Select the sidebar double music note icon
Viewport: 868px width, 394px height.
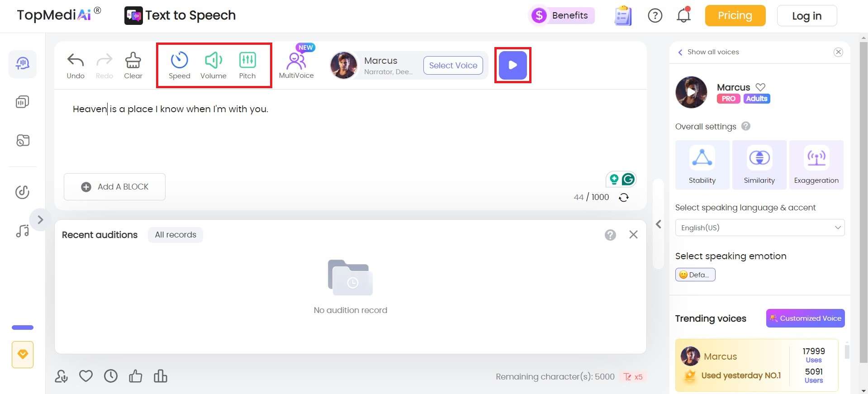(23, 231)
